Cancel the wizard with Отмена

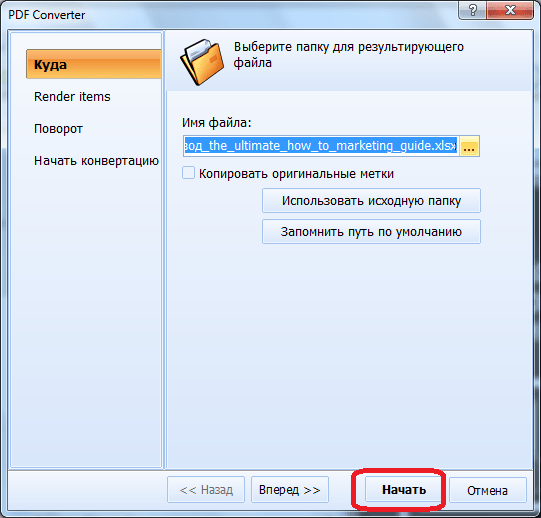488,490
